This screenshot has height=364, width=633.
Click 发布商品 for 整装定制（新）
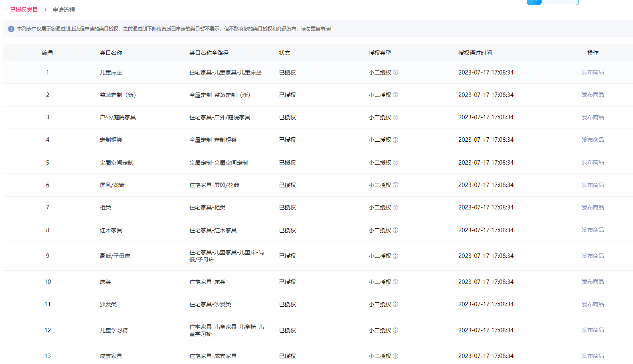pos(593,95)
